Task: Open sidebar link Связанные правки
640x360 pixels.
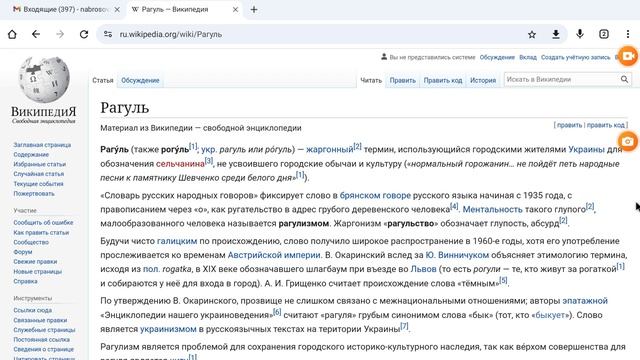Action: click(40, 320)
